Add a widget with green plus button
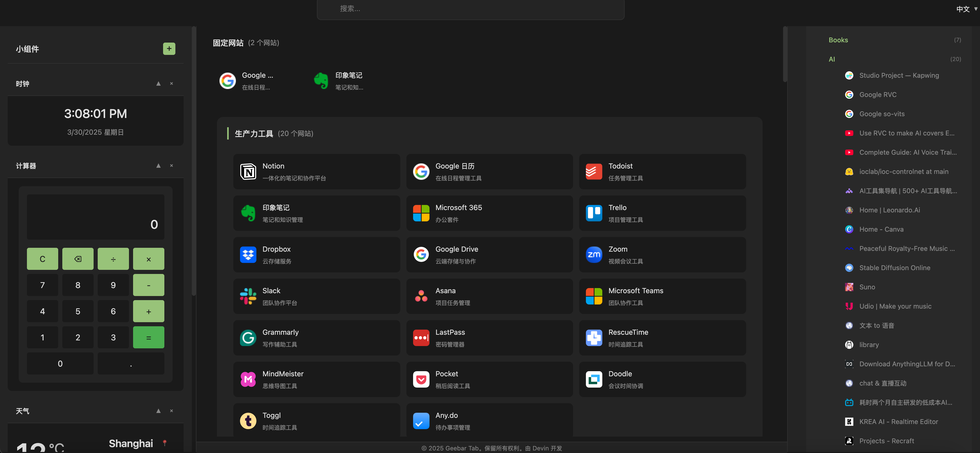Image resolution: width=980 pixels, height=453 pixels. point(169,49)
